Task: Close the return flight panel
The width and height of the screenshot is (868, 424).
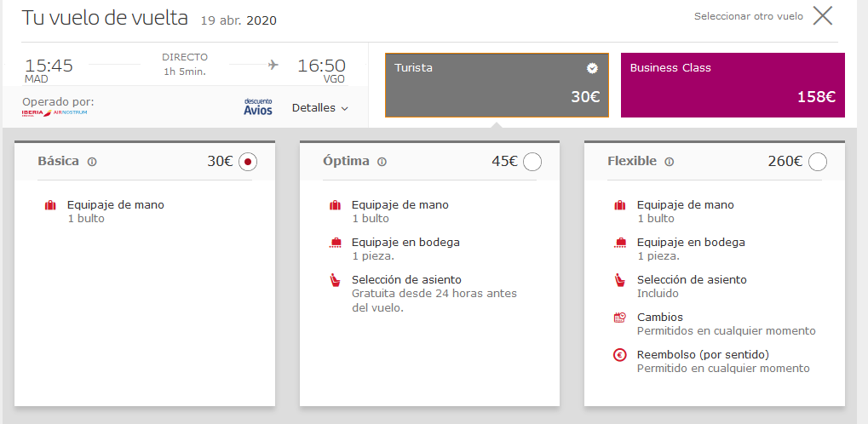Action: [x=822, y=16]
